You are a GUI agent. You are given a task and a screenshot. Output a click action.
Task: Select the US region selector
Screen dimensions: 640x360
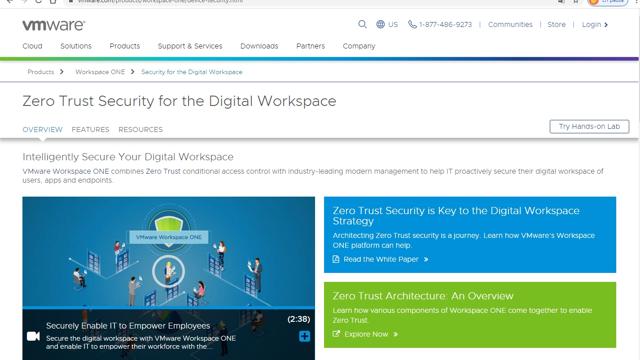point(393,24)
